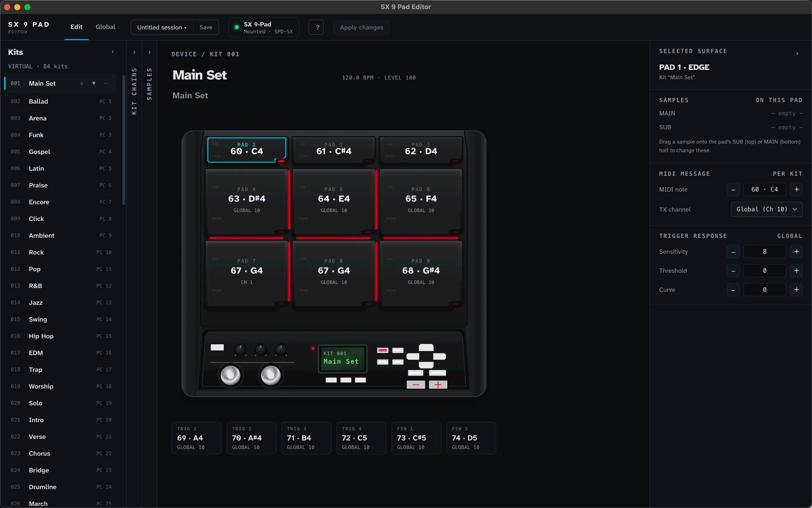
Task: Decrease MIDI note with minus button
Action: [733, 190]
